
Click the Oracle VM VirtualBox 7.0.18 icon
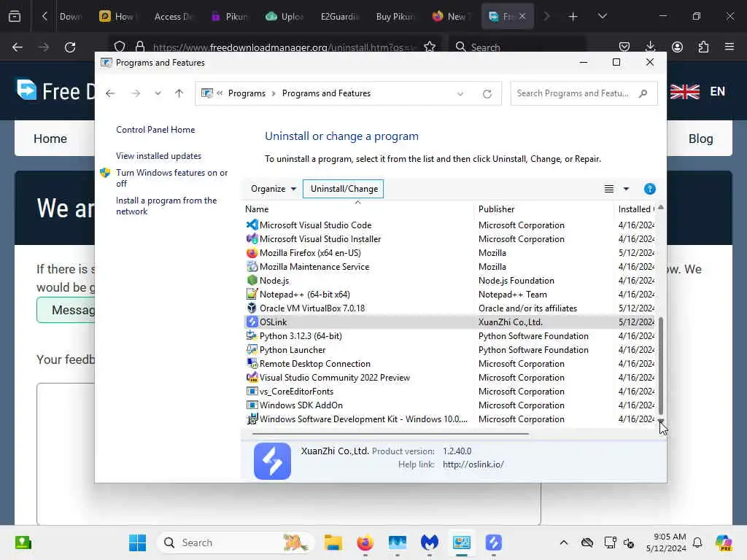click(252, 308)
